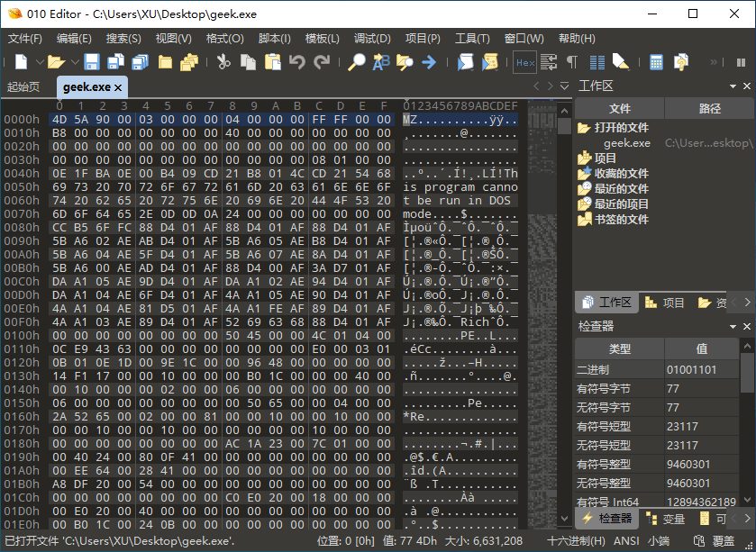Click the Open file folder icon
Screen dimensions: 756x552
click(56, 62)
